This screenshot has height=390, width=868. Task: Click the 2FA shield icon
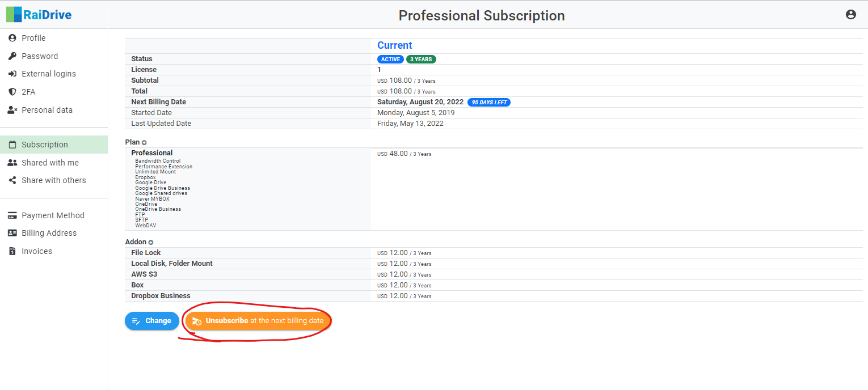tap(12, 92)
